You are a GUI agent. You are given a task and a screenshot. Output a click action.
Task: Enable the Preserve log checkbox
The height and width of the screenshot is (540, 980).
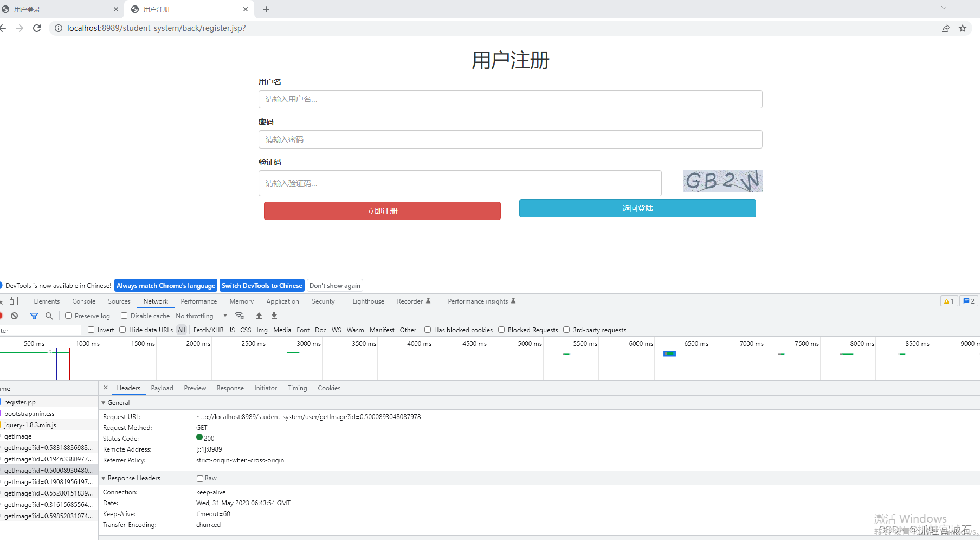point(68,316)
